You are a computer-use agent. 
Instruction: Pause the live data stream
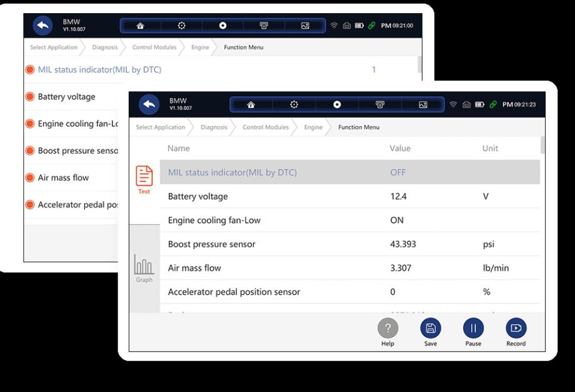473,328
